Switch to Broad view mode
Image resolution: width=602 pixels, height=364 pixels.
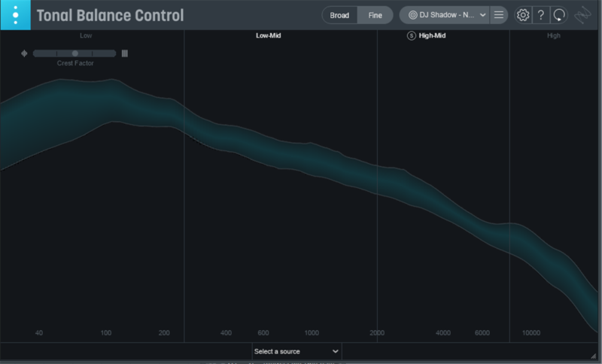click(339, 15)
